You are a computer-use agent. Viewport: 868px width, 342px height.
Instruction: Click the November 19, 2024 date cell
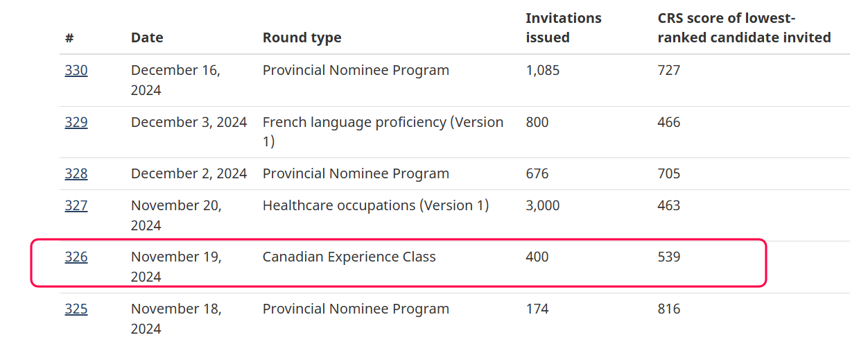point(176,266)
